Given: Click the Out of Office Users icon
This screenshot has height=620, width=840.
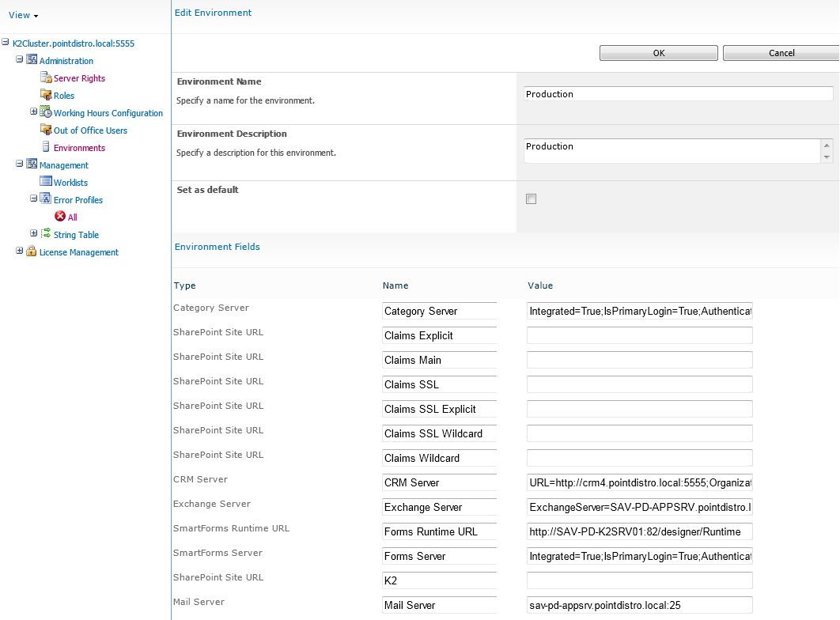Looking at the screenshot, I should [46, 130].
